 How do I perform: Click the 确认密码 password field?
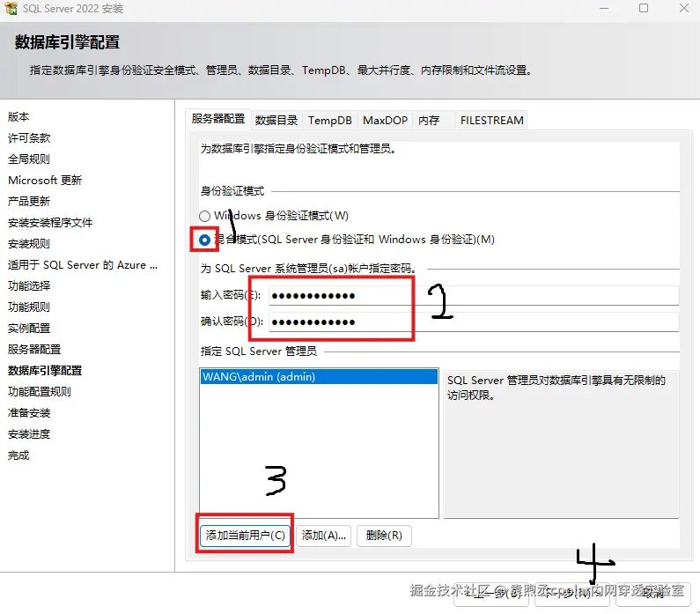(474, 322)
